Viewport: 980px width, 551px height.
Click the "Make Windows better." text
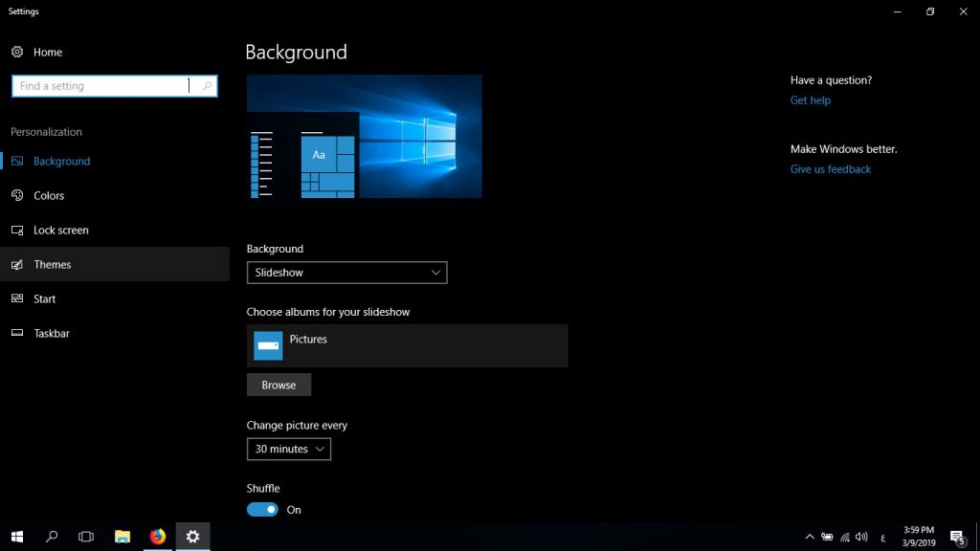(x=843, y=148)
